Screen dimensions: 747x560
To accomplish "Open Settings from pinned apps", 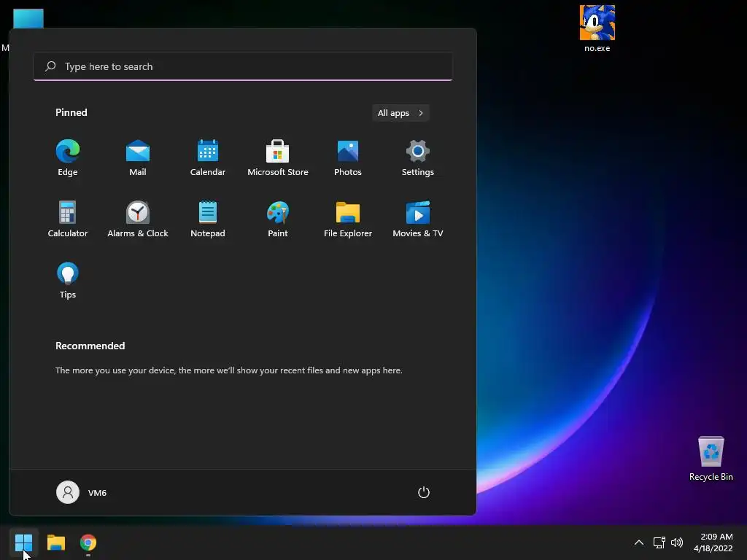I will coord(418,158).
